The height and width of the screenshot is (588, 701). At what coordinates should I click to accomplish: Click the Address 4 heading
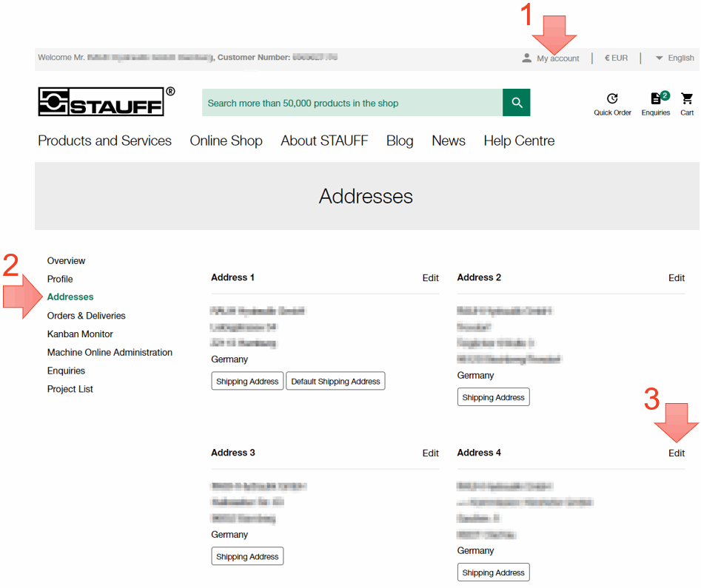[479, 453]
